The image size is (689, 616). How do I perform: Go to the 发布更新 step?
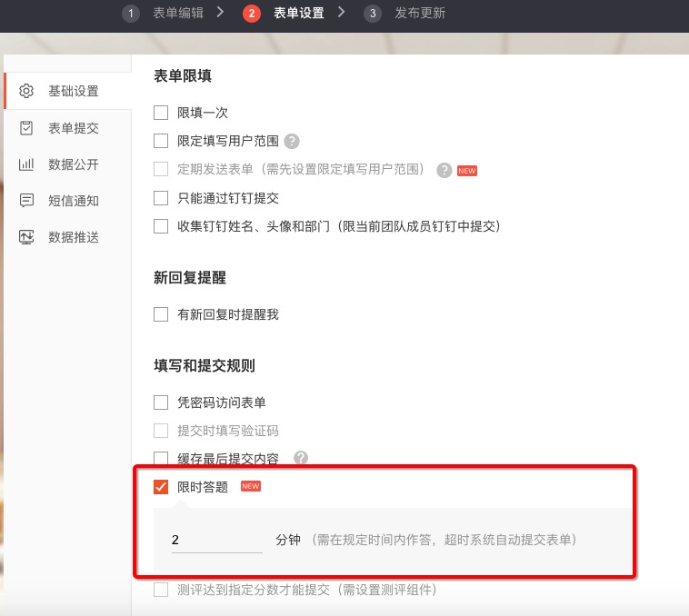click(420, 13)
